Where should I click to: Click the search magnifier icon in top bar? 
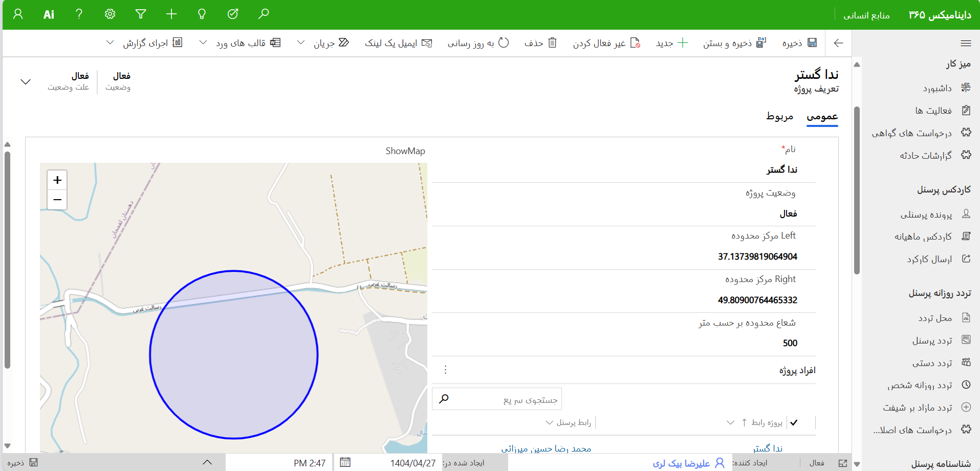pyautogui.click(x=264, y=14)
